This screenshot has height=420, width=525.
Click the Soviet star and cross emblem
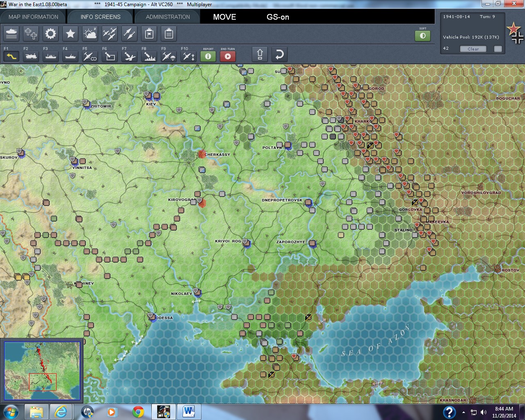coord(515,33)
